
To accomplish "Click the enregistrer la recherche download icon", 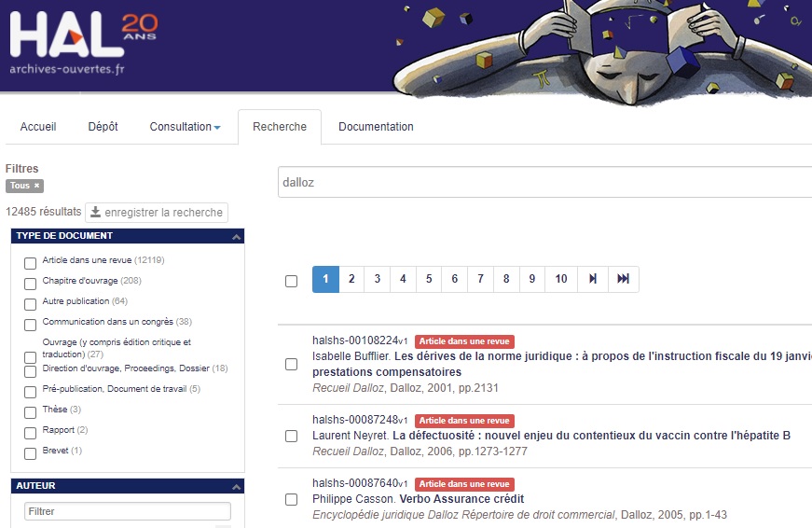I will point(95,212).
